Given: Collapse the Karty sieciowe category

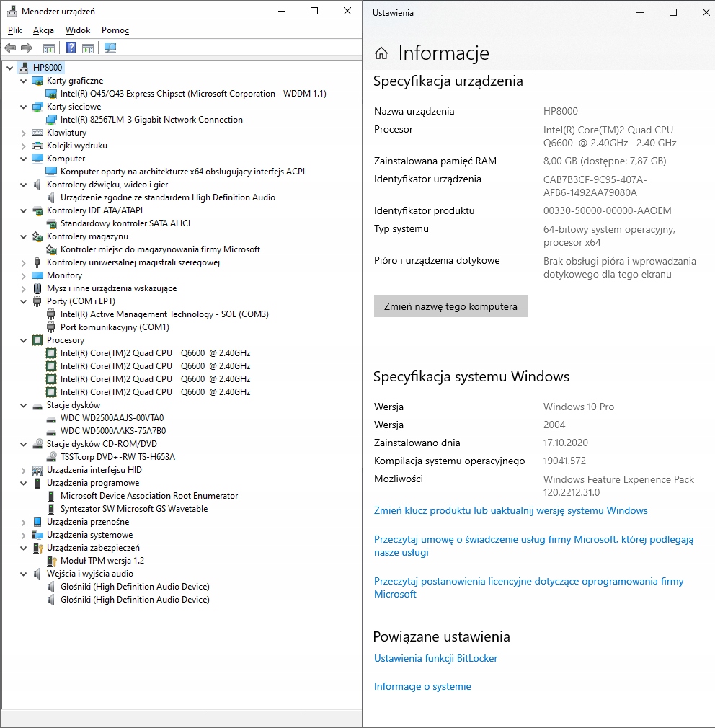Looking at the screenshot, I should 23,107.
